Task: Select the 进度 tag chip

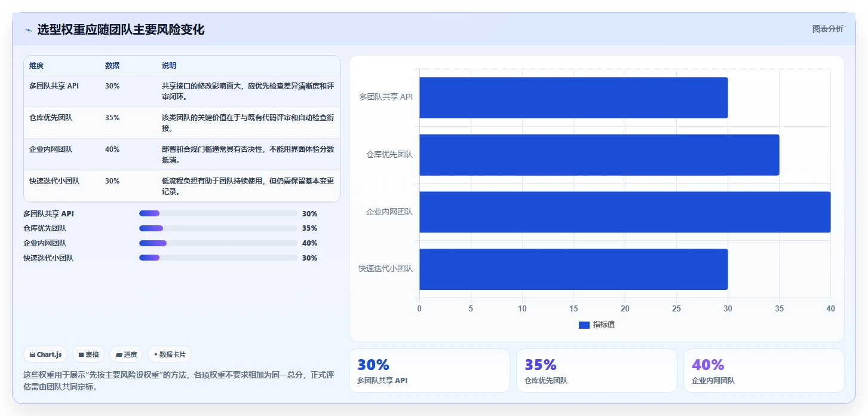Action: [x=126, y=354]
